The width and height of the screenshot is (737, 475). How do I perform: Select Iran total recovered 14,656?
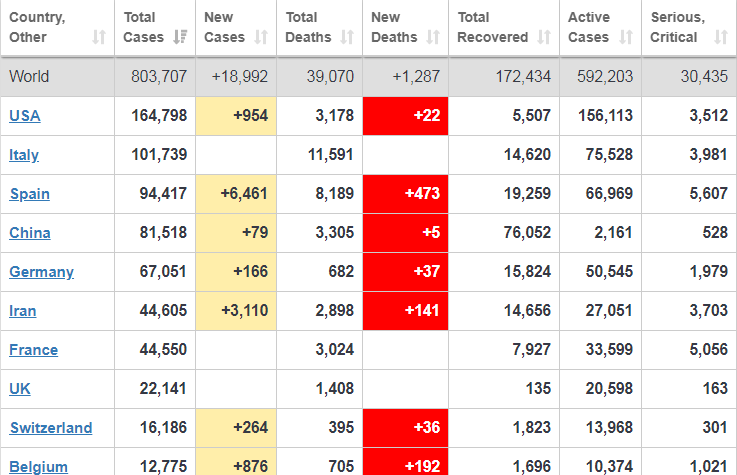click(527, 311)
